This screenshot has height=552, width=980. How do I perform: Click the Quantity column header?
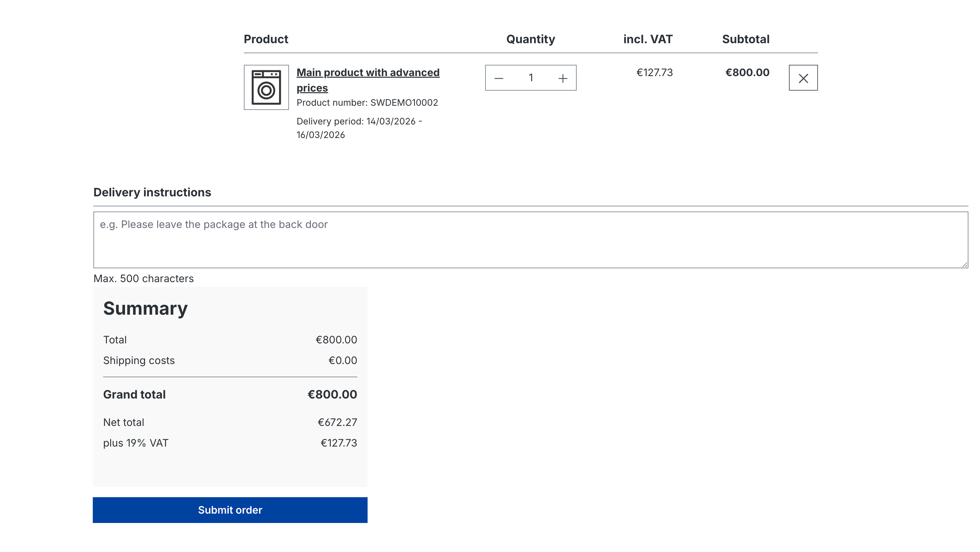530,39
